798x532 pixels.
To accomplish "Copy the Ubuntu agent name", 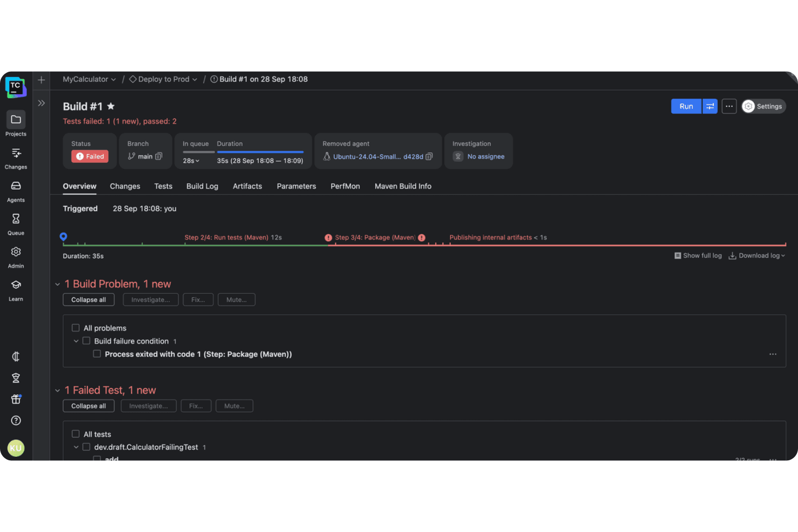I will tap(429, 156).
